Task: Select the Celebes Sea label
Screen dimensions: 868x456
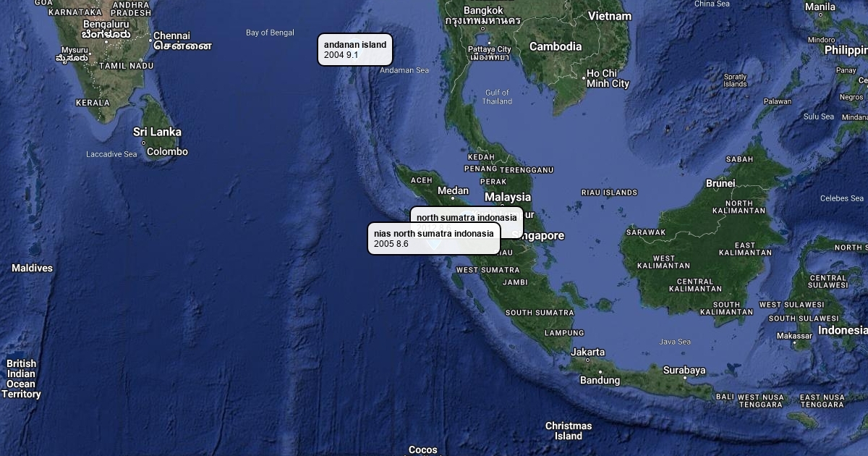Action: [842, 198]
